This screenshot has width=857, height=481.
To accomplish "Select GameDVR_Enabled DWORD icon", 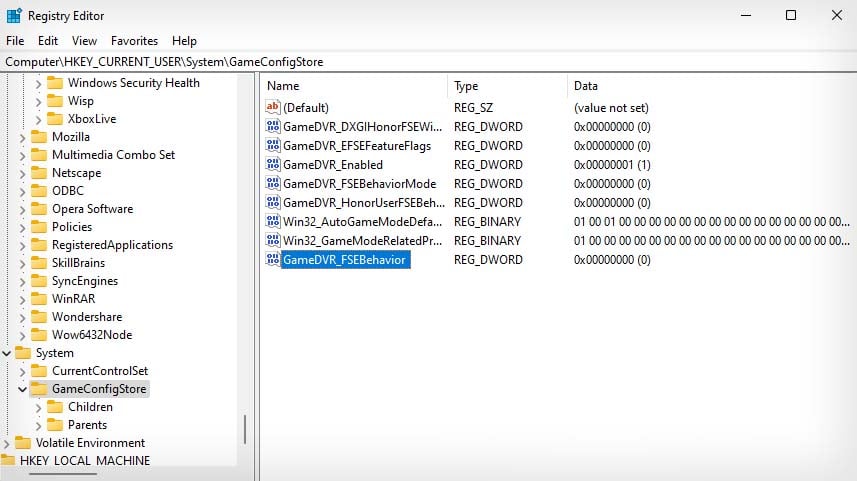I will point(273,164).
